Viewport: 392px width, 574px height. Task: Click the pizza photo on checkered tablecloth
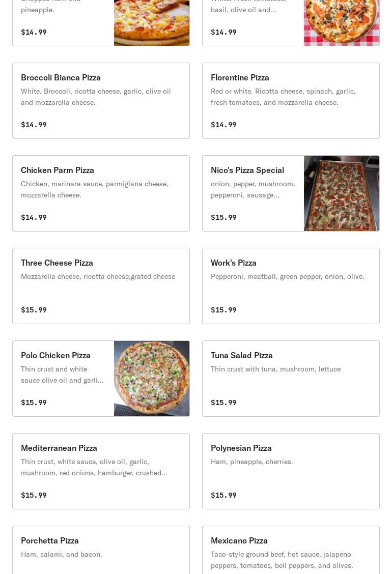click(x=342, y=23)
